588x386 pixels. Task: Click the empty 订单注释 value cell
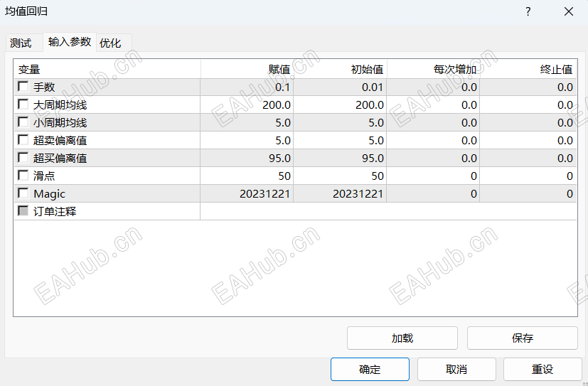coord(388,211)
